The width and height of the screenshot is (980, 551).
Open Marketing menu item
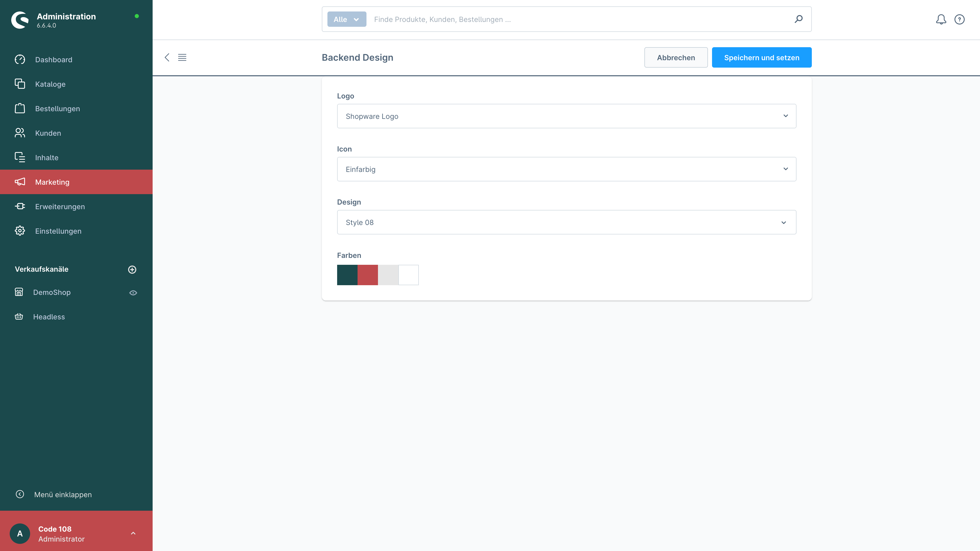click(76, 182)
